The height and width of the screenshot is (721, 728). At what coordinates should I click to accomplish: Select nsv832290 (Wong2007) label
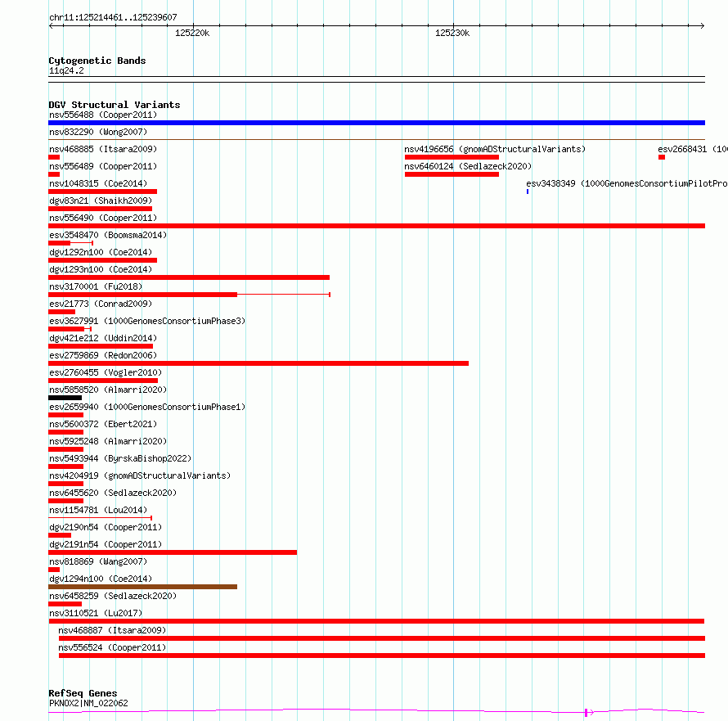[x=98, y=132]
